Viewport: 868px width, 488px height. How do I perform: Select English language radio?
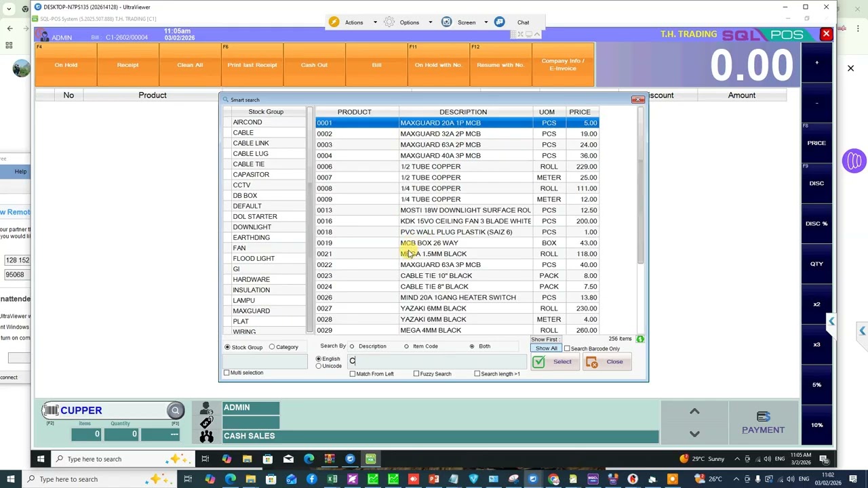coord(319,359)
